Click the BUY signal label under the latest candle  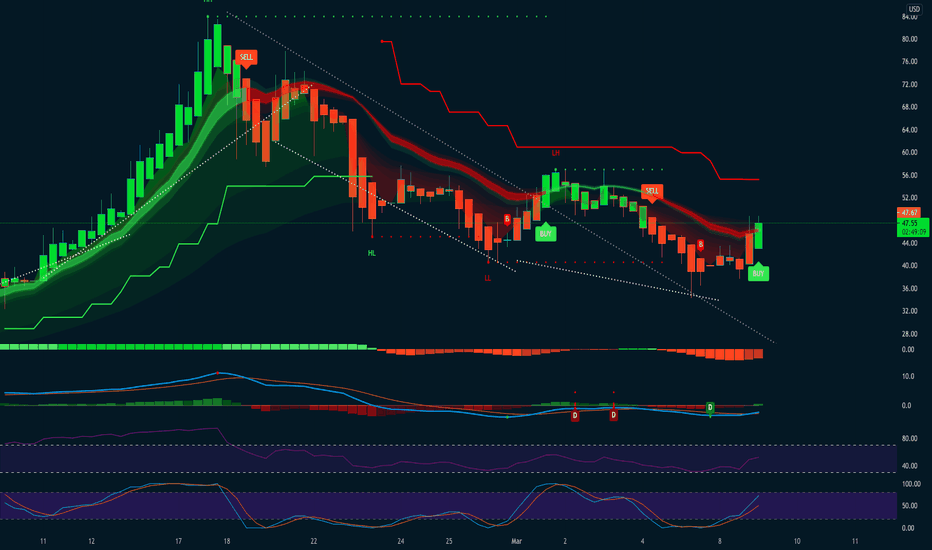758,273
